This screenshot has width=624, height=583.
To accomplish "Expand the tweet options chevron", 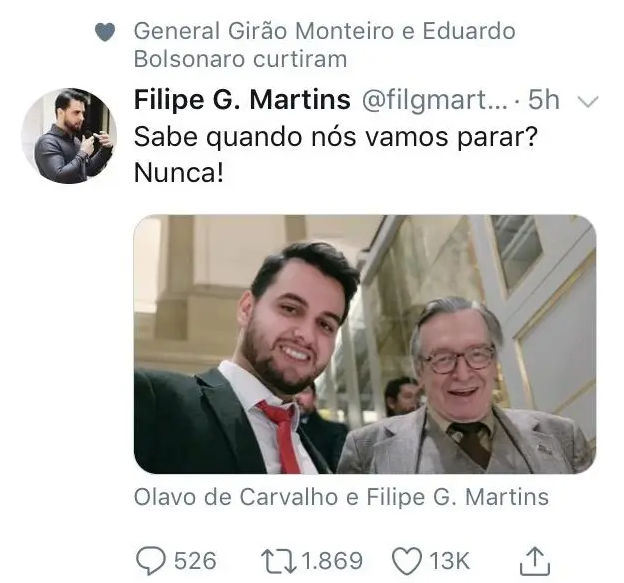I will pos(588,101).
